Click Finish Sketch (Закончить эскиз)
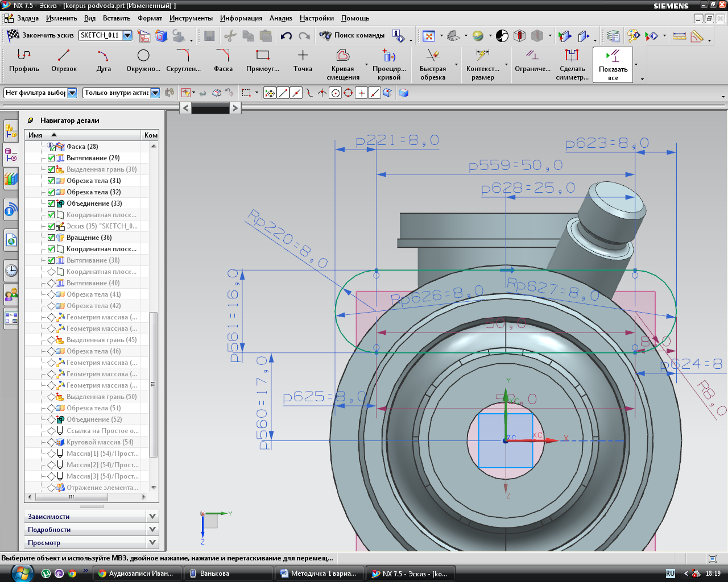Screen dimensions: 728x582 click(x=40, y=35)
